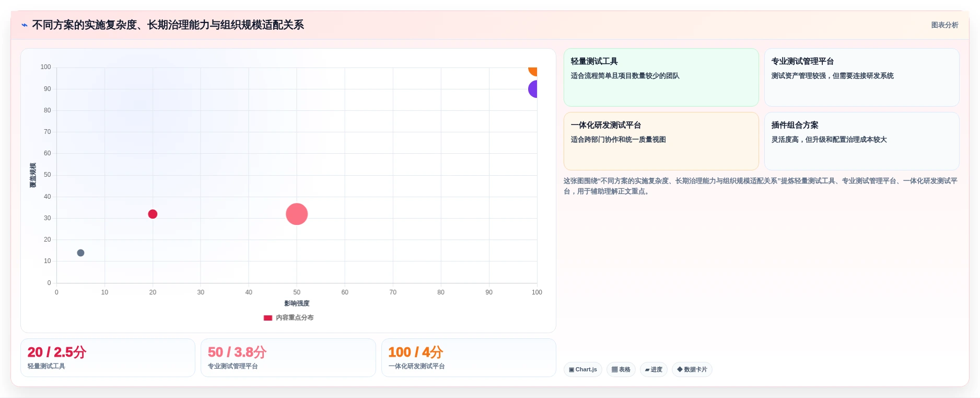This screenshot has width=980, height=398.
Task: Open the 插件组合方案 description card
Action: click(861, 141)
